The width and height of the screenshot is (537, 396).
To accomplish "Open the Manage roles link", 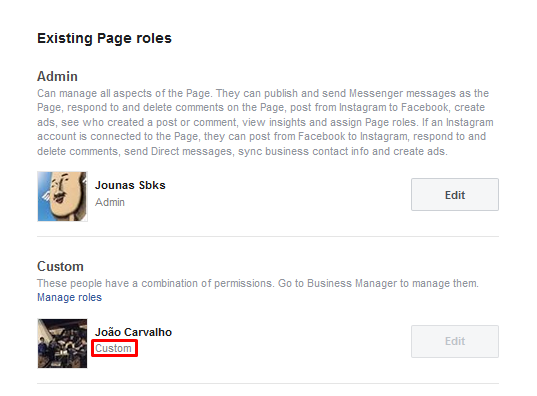I will [x=70, y=297].
